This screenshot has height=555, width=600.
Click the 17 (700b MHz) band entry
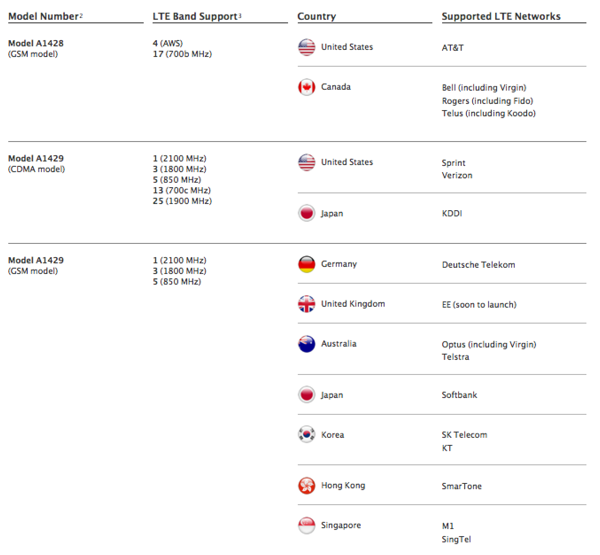[182, 56]
